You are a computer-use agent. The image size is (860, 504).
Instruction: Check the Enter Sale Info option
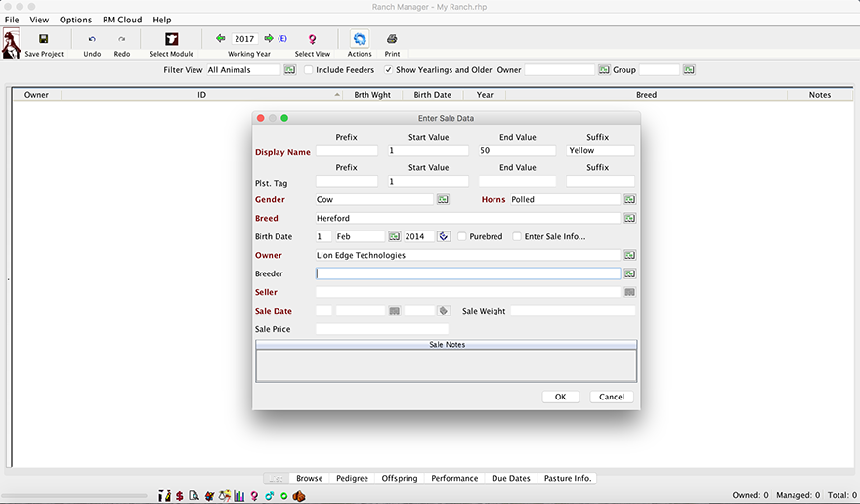point(517,236)
